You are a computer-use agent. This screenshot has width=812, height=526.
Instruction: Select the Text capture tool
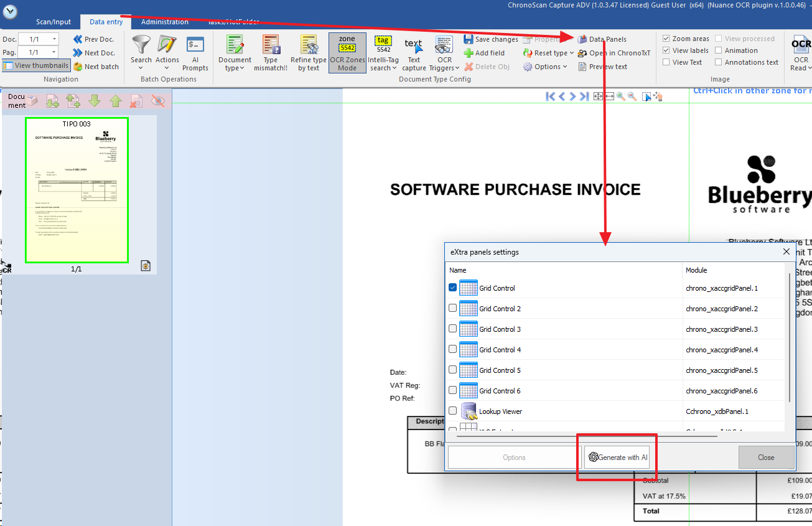click(414, 54)
